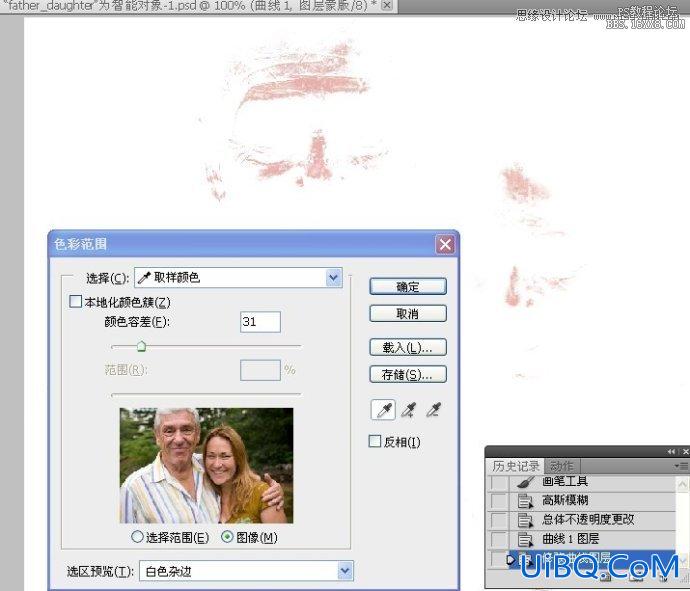Image resolution: width=690 pixels, height=591 pixels.
Task: Click the History panel scrollbar up arrow
Action: pyautogui.click(x=683, y=484)
